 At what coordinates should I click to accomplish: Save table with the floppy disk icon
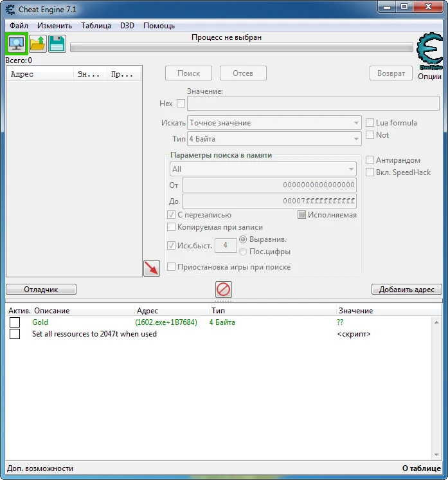pos(57,44)
